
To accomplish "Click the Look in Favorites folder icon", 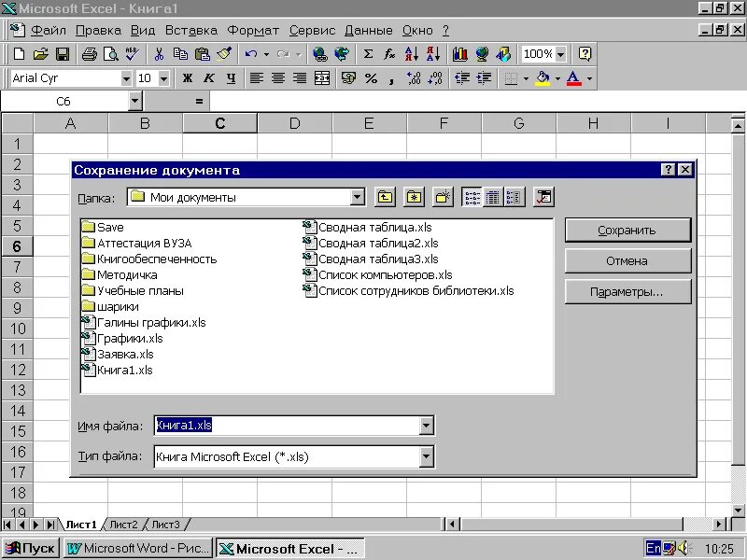I will click(414, 197).
